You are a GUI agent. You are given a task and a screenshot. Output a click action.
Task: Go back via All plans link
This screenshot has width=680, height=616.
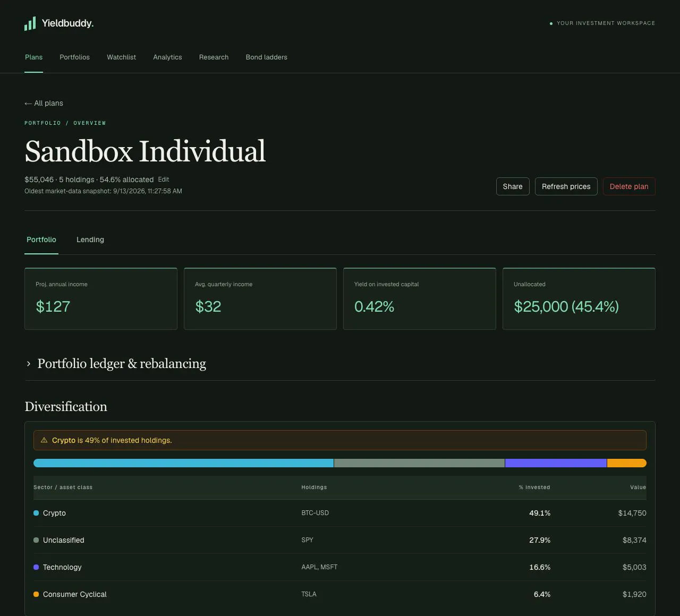tap(44, 103)
